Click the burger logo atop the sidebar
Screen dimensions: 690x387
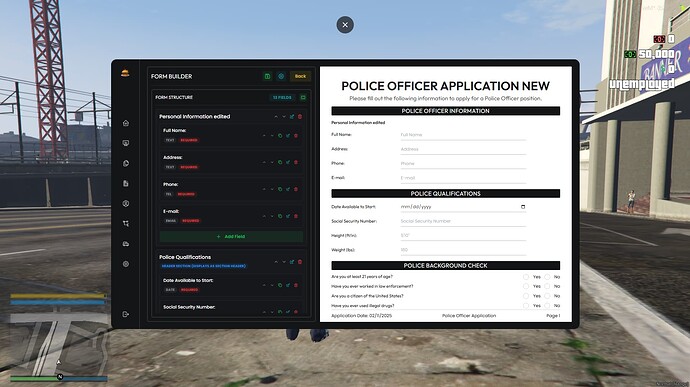click(x=125, y=73)
